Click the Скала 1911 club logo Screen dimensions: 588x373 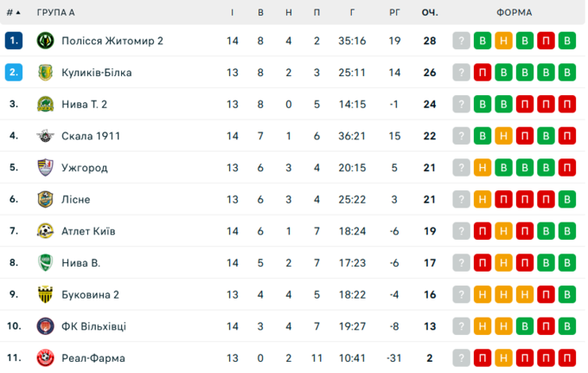(x=46, y=136)
